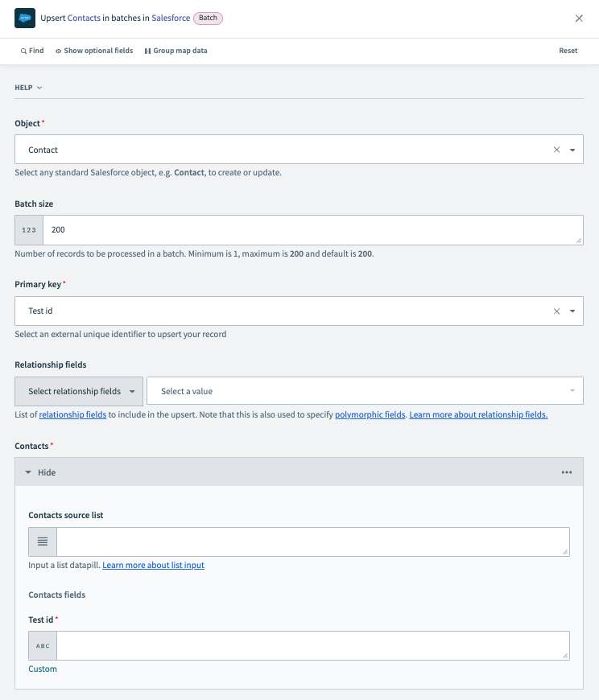Show optional fields
Viewport: 599px width, 700px height.
click(94, 51)
